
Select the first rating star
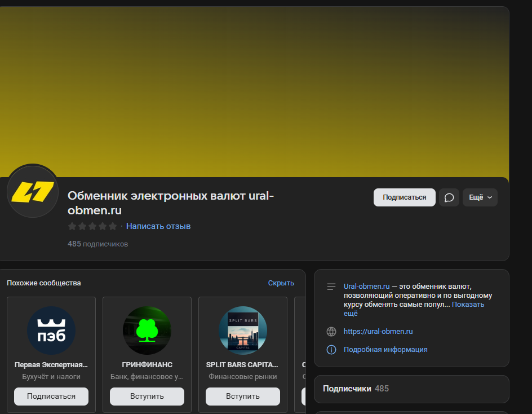(72, 226)
